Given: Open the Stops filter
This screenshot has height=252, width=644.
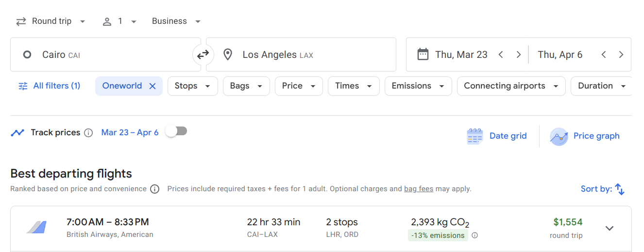Looking at the screenshot, I should point(192,86).
